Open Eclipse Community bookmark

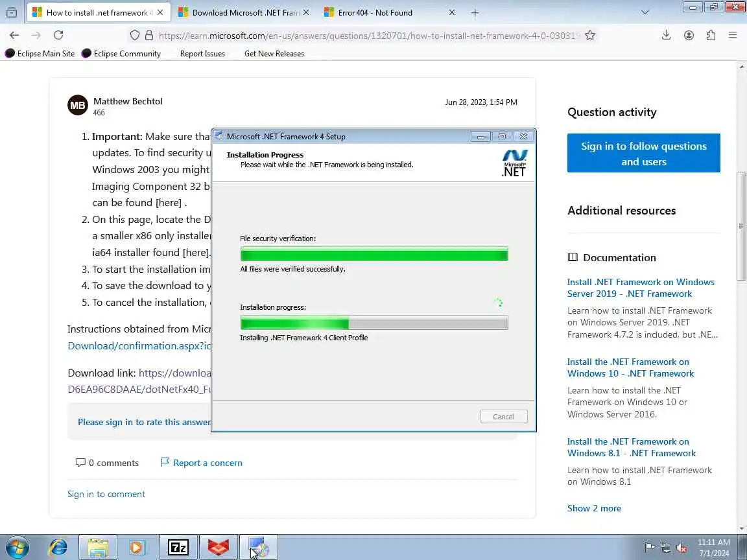(121, 53)
